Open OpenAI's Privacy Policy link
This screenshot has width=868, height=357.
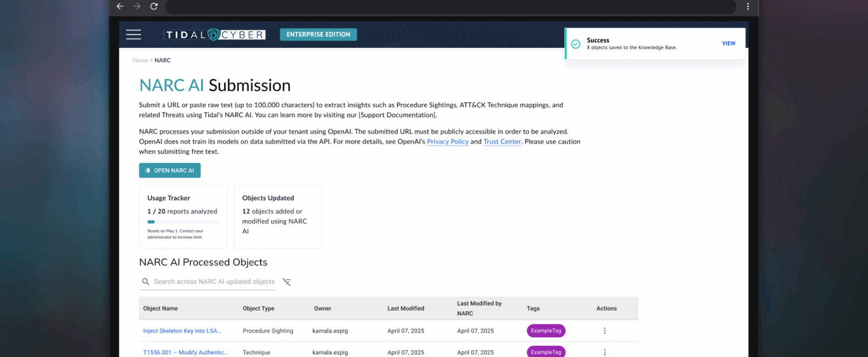pyautogui.click(x=447, y=142)
